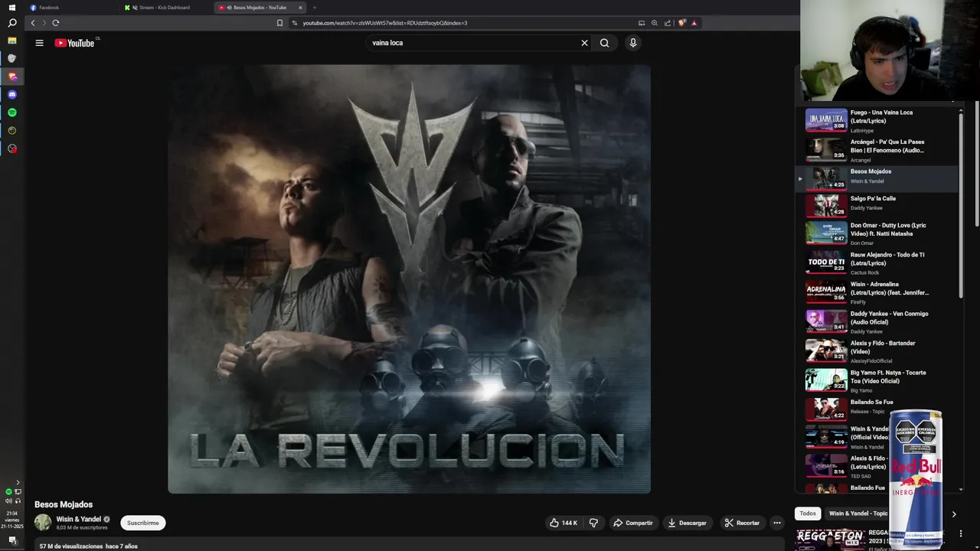The image size is (980, 551).
Task: Select Rauw Alejandro - Todo de Ti
Action: pyautogui.click(x=876, y=263)
